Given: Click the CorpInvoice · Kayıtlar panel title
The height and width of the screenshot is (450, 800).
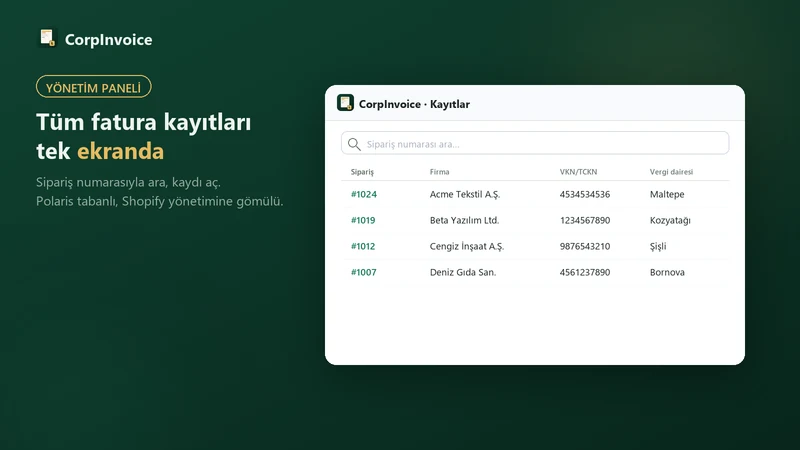Looking at the screenshot, I should 414,104.
